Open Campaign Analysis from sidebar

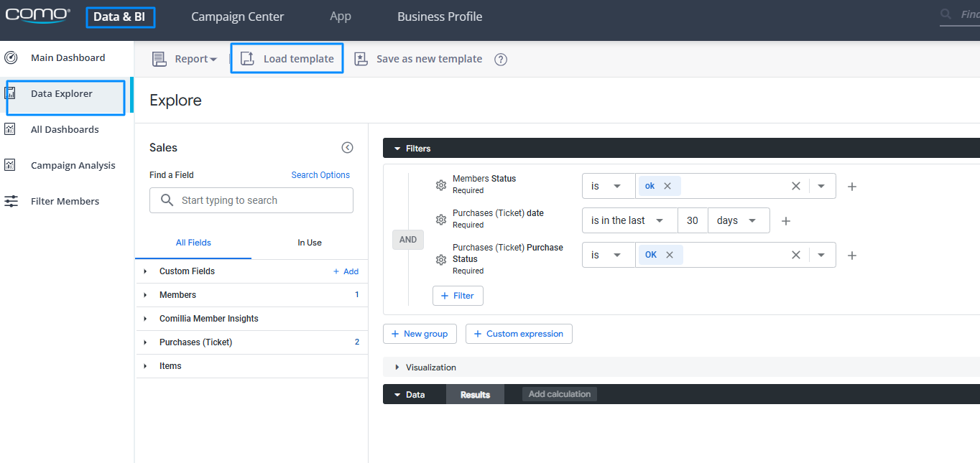pos(73,165)
